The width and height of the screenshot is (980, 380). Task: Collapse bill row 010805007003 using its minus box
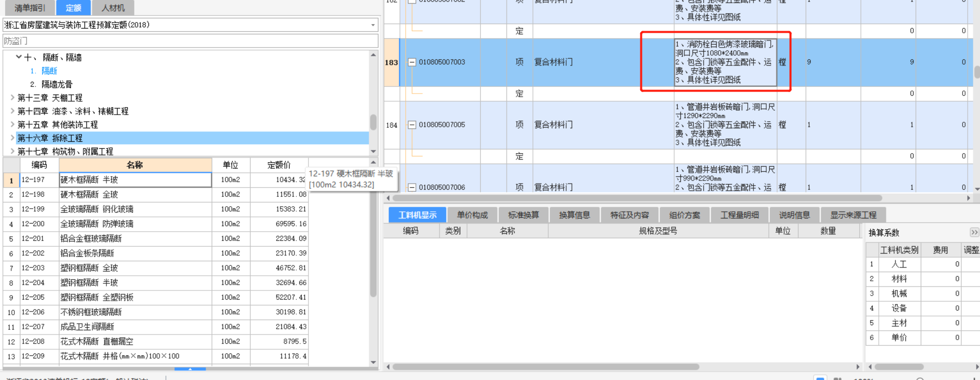[x=412, y=62]
